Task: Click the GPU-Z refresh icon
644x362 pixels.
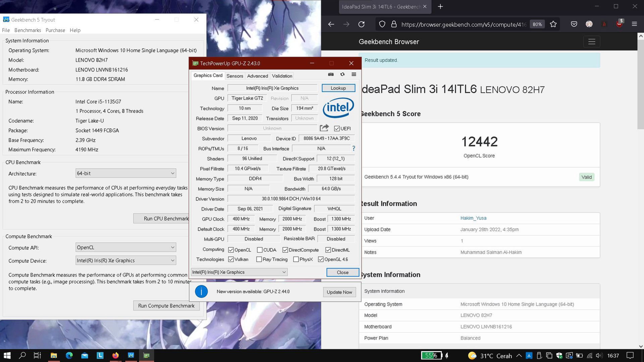Action: 342,74
